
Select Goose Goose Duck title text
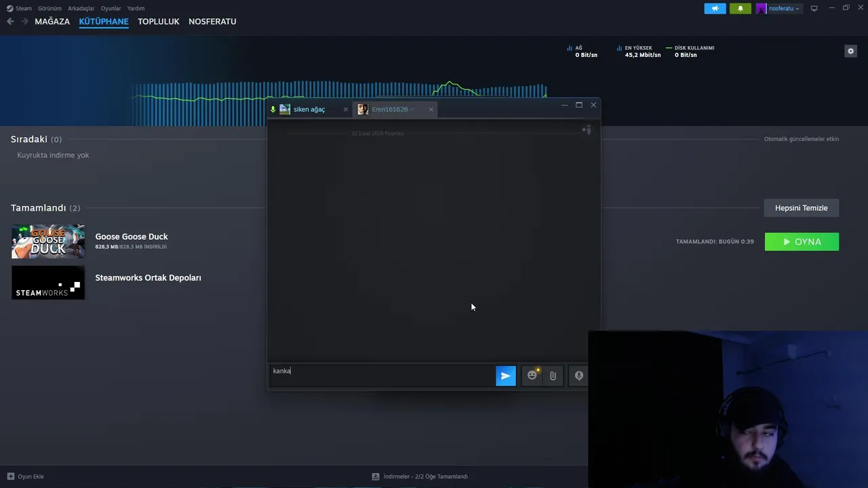[132, 237]
